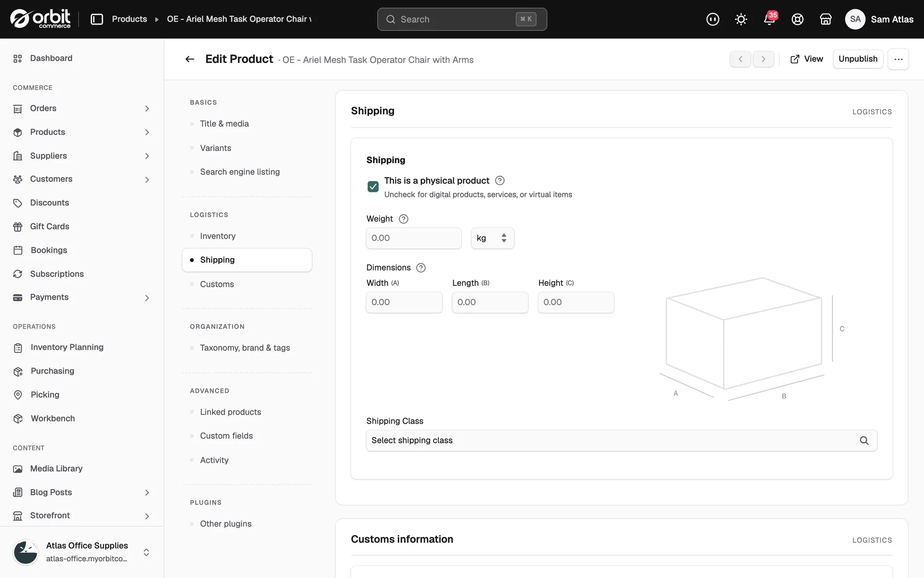This screenshot has width=924, height=578.
Task: Click the Products breadcrumb
Action: tap(129, 19)
